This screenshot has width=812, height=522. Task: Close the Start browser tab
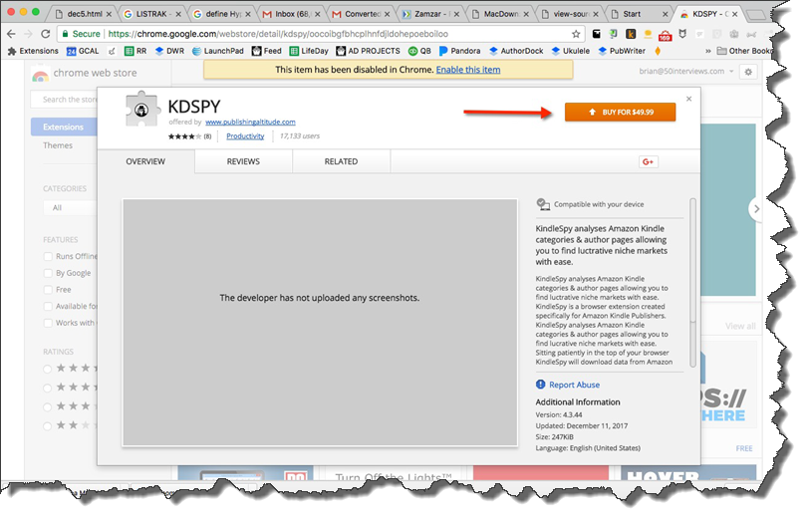pyautogui.click(x=665, y=15)
